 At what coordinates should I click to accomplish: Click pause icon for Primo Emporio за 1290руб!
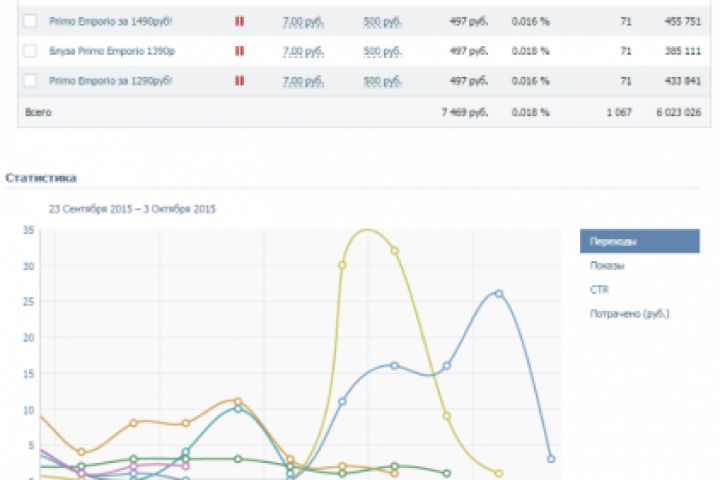coord(239,81)
